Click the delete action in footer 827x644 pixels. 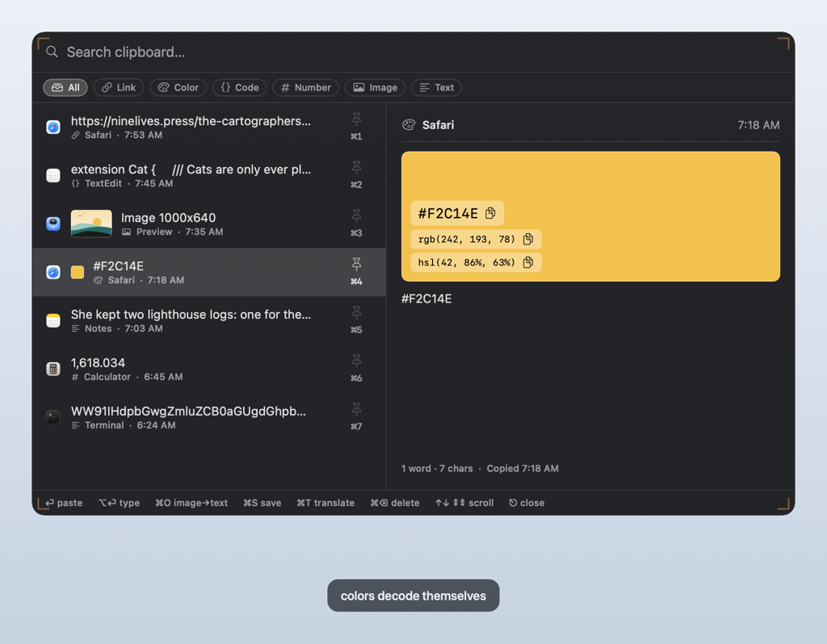coord(394,503)
